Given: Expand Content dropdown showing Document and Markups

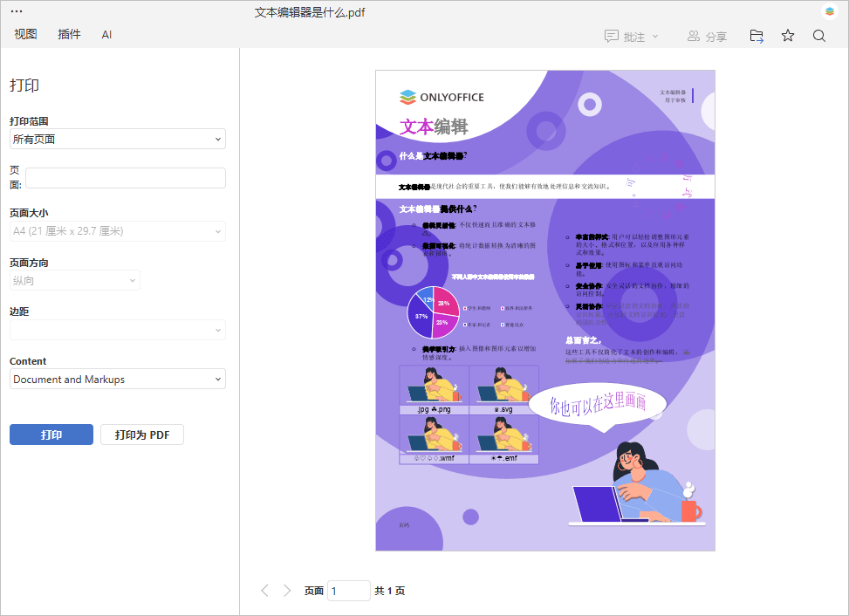Looking at the screenshot, I should 117,380.
